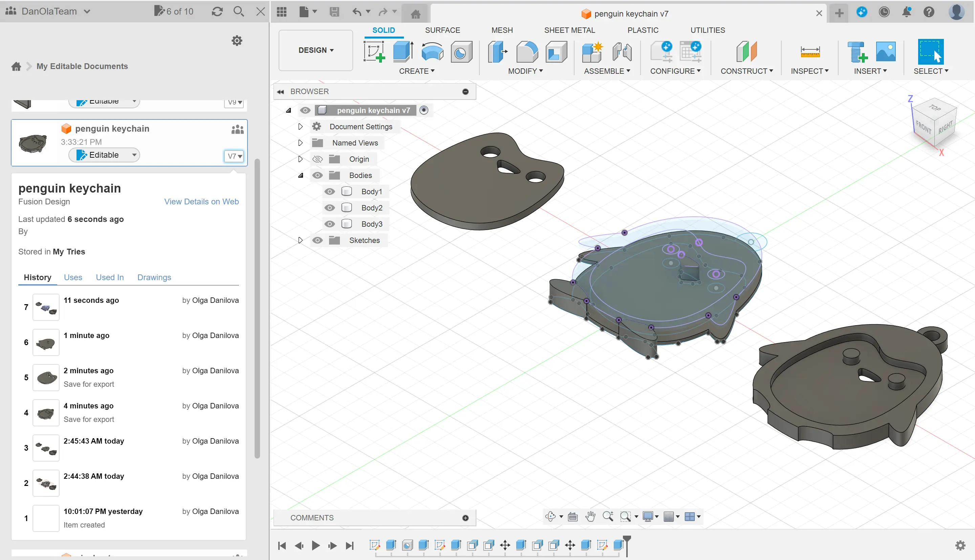The height and width of the screenshot is (560, 975).
Task: Select the Press Pull tool
Action: point(498,51)
